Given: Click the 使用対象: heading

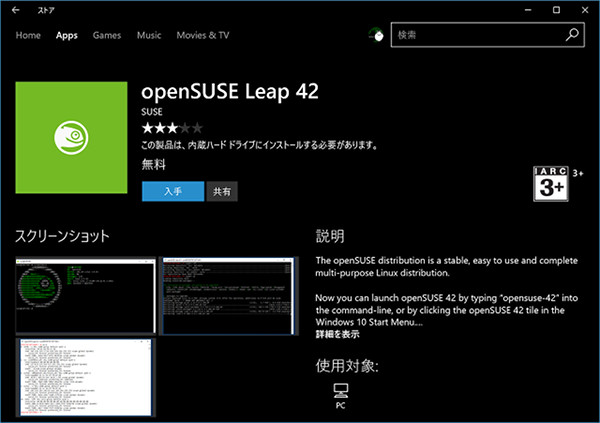Looking at the screenshot, I should [347, 366].
